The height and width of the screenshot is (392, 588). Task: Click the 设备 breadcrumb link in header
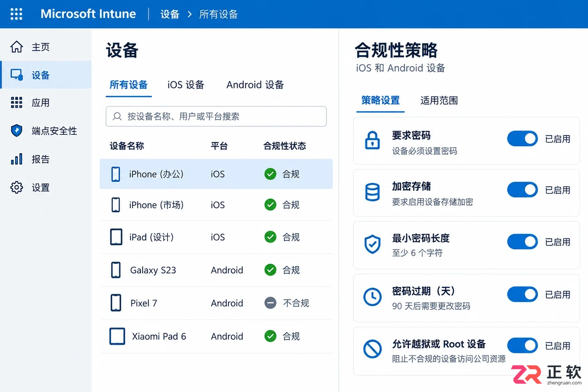170,14
